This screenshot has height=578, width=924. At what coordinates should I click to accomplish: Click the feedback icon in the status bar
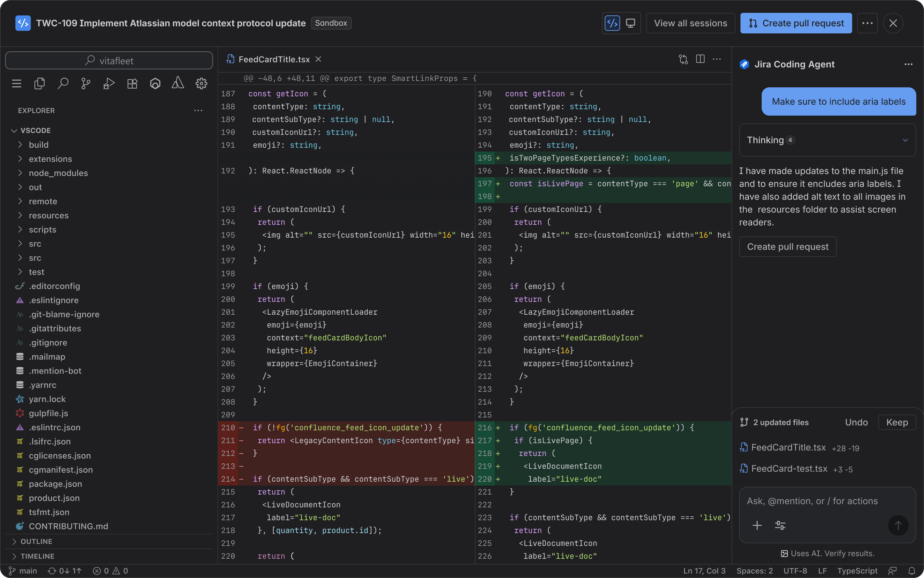(892, 571)
